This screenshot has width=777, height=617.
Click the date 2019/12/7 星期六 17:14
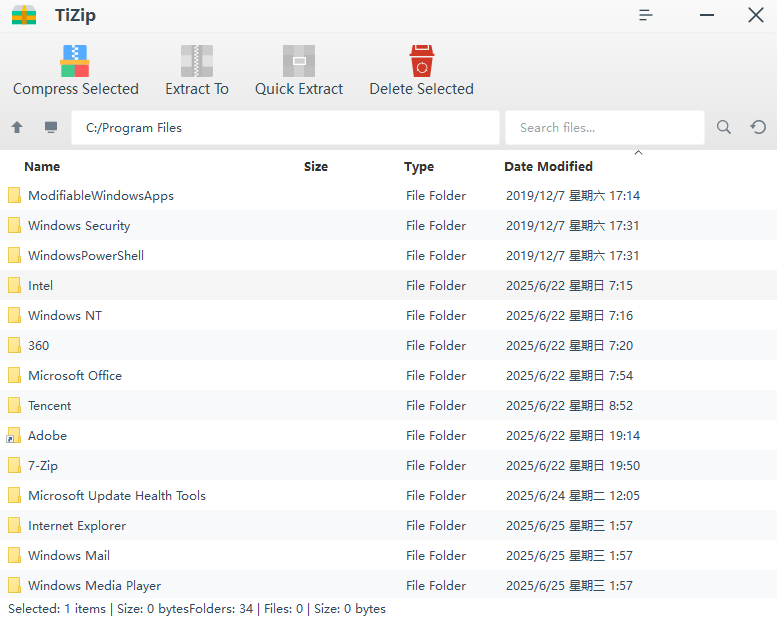[x=573, y=195]
